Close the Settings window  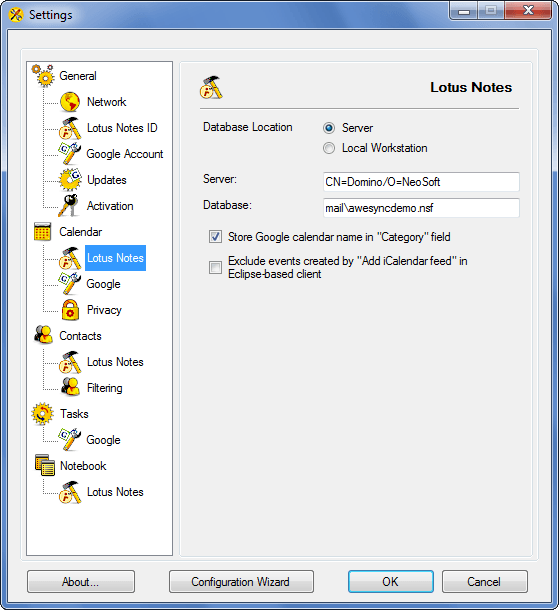click(528, 10)
